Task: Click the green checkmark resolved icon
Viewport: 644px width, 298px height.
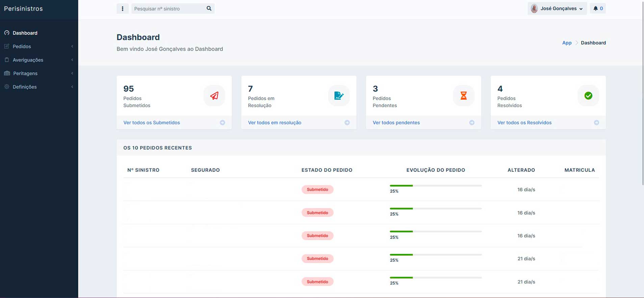Action: (x=588, y=96)
